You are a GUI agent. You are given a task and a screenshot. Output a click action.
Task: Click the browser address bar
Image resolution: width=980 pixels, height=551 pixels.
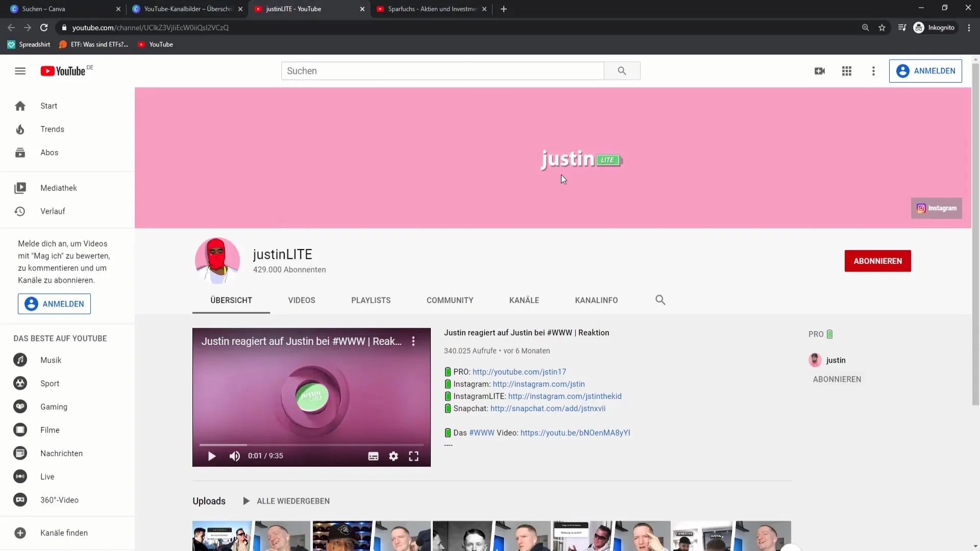pos(459,28)
